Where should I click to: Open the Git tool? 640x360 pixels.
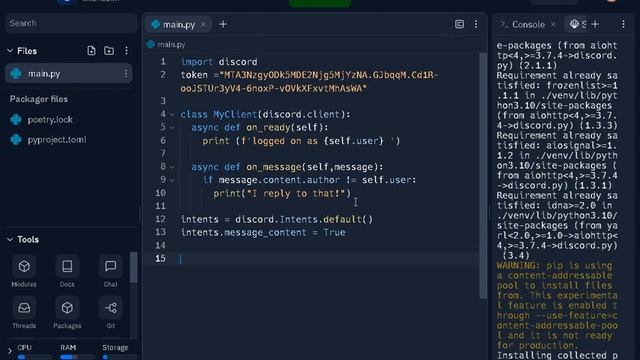coord(111,313)
